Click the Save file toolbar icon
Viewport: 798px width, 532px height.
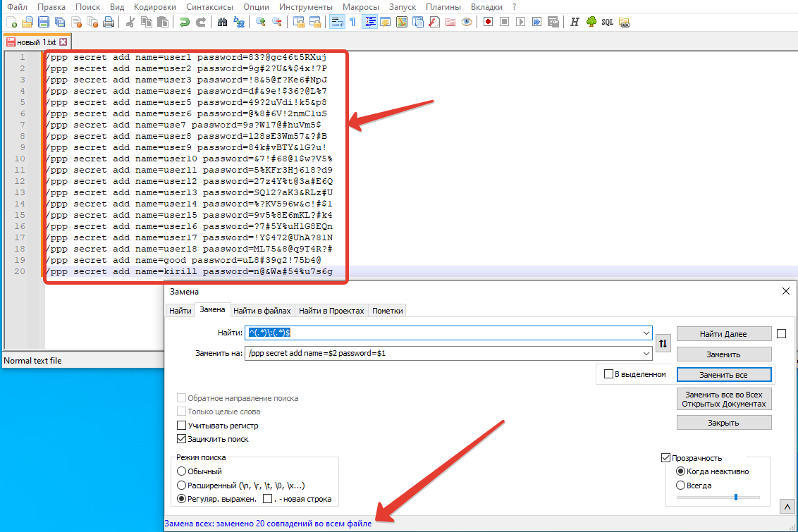pyautogui.click(x=44, y=22)
